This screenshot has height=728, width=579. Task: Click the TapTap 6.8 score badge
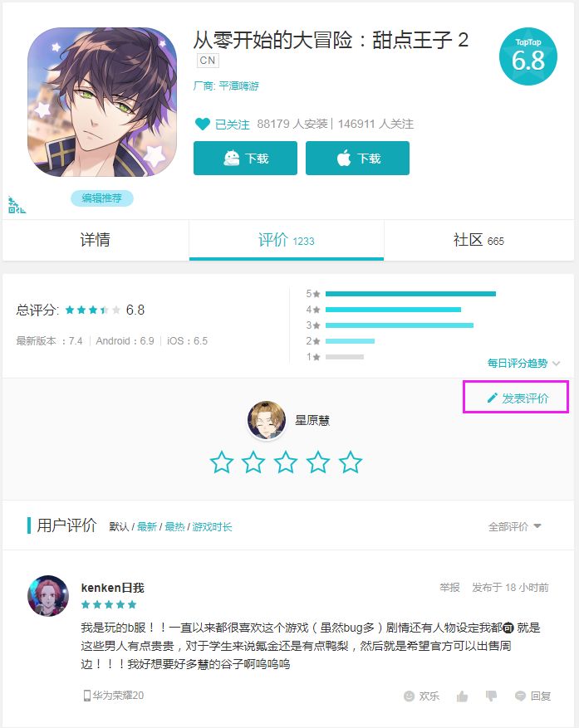(x=527, y=56)
